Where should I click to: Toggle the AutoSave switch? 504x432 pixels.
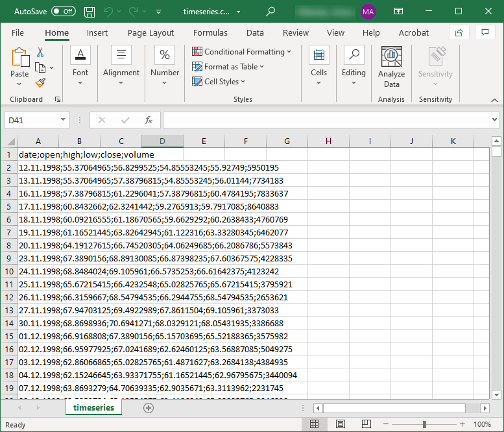(64, 12)
